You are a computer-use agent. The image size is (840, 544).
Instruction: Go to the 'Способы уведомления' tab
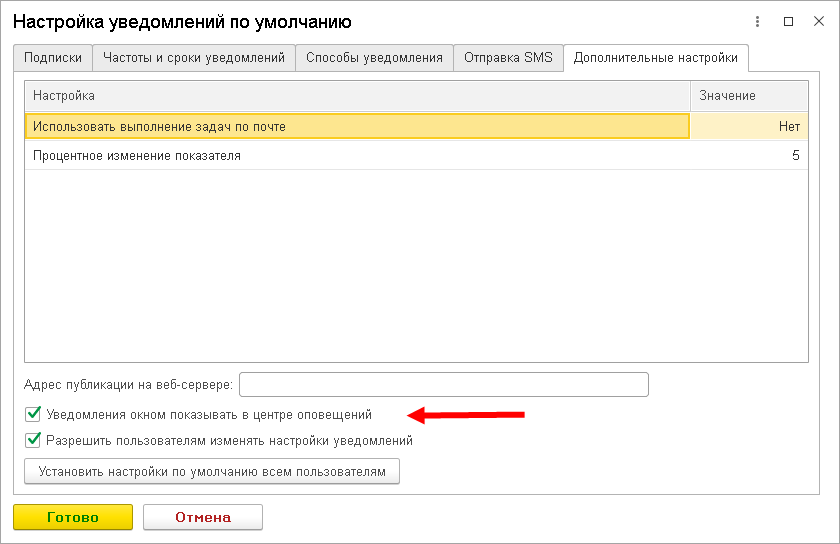(x=374, y=58)
